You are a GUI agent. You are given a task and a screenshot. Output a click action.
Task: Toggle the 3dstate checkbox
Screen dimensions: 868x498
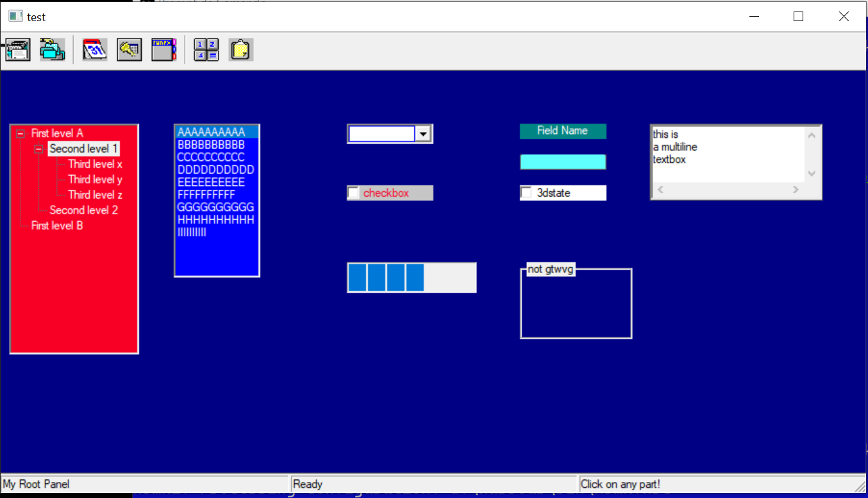click(x=526, y=193)
